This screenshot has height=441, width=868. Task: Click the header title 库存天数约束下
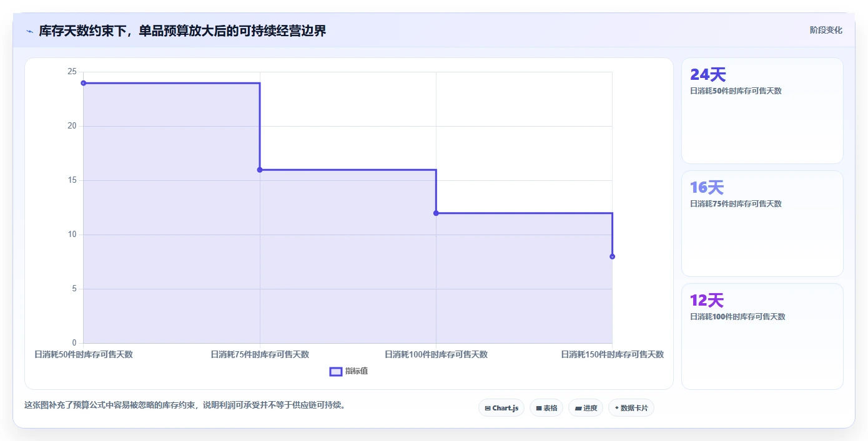click(x=182, y=31)
